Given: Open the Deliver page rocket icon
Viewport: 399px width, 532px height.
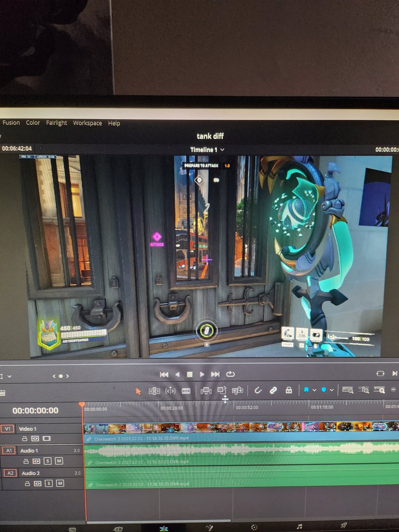Looking at the screenshot, I should pyautogui.click(x=344, y=526).
